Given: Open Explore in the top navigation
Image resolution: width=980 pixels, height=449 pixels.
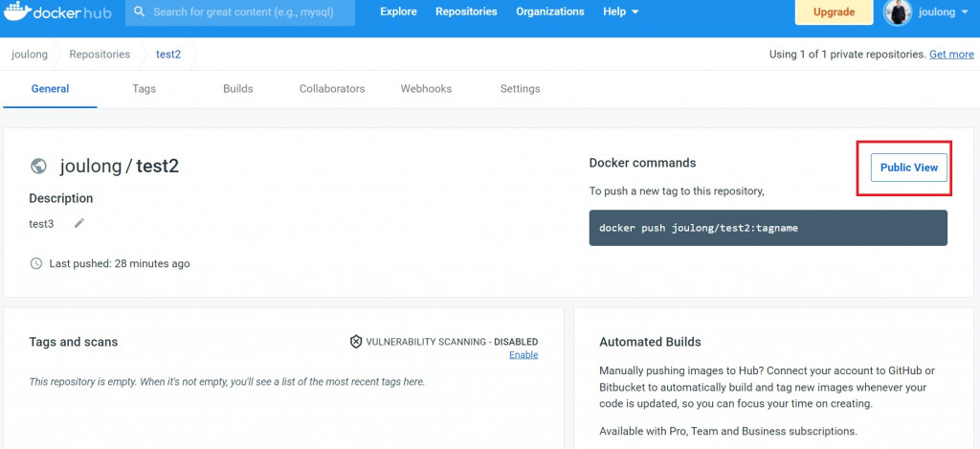Looking at the screenshot, I should pos(398,11).
